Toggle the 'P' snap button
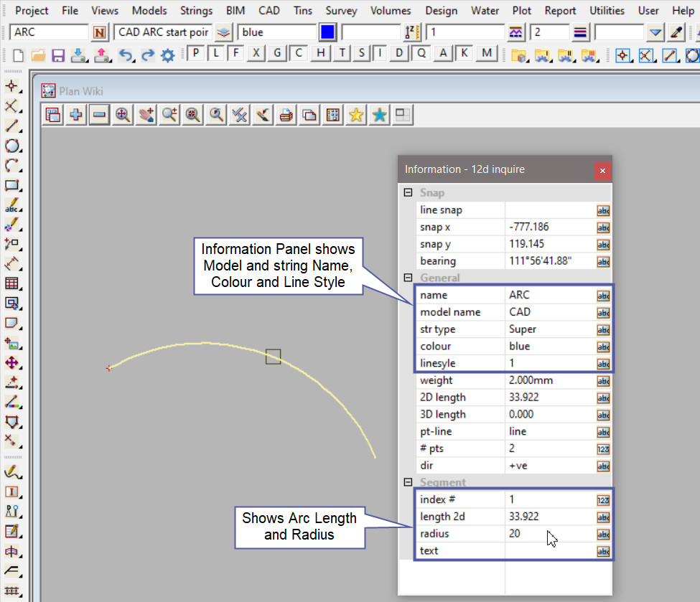 coord(196,53)
